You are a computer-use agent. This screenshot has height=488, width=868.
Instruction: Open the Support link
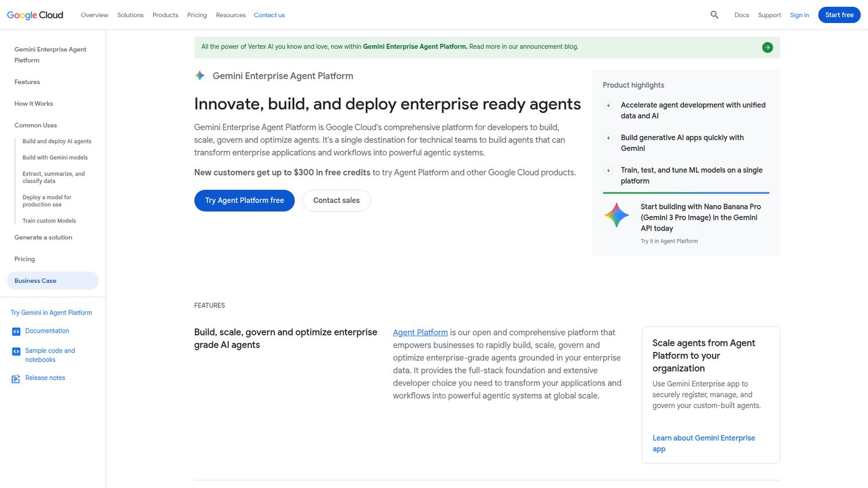click(x=769, y=15)
